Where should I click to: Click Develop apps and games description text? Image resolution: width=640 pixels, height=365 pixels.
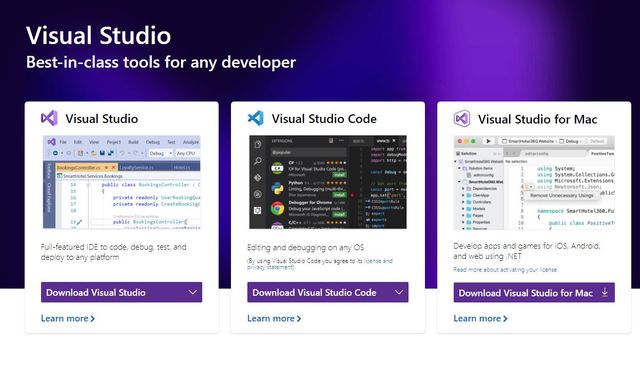coord(527,251)
